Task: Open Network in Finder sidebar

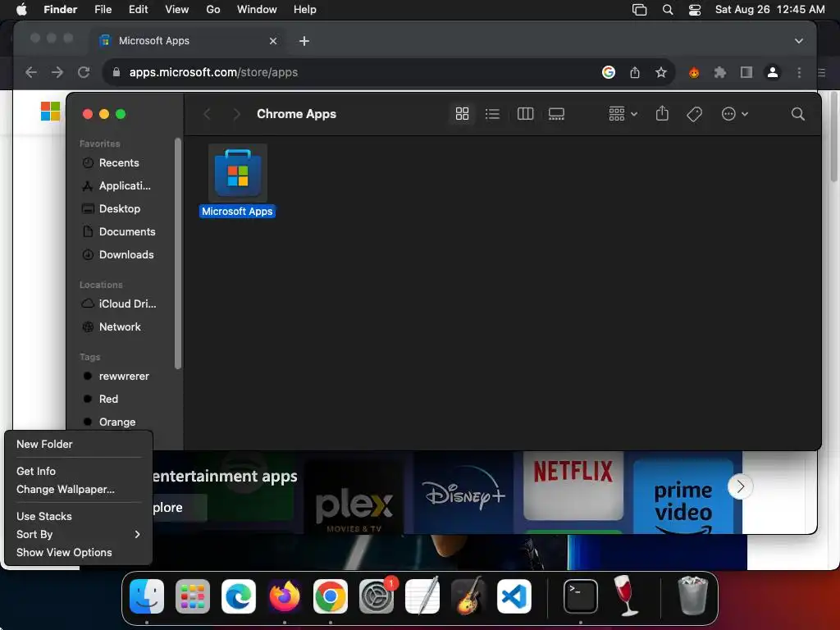Action: [x=120, y=326]
